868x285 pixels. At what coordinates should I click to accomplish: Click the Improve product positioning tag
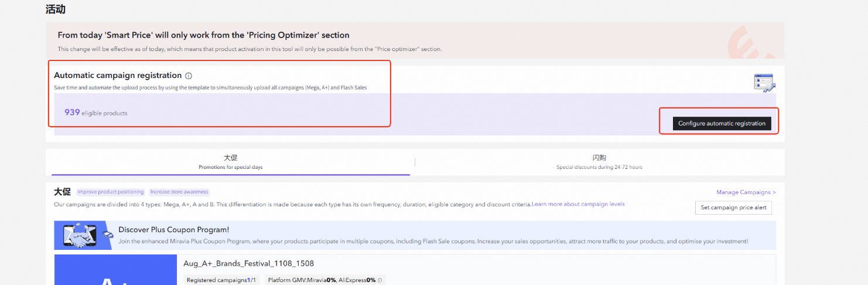(111, 192)
